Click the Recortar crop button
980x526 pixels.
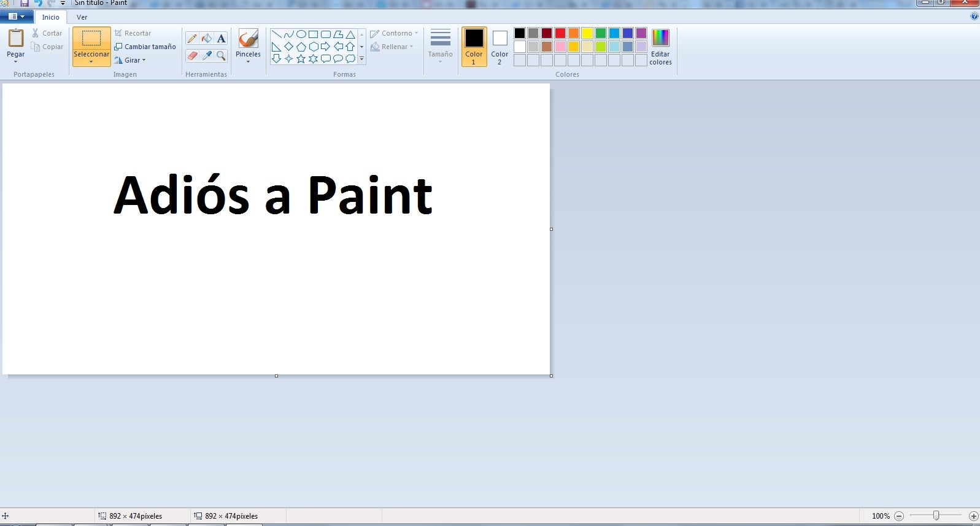coord(133,33)
